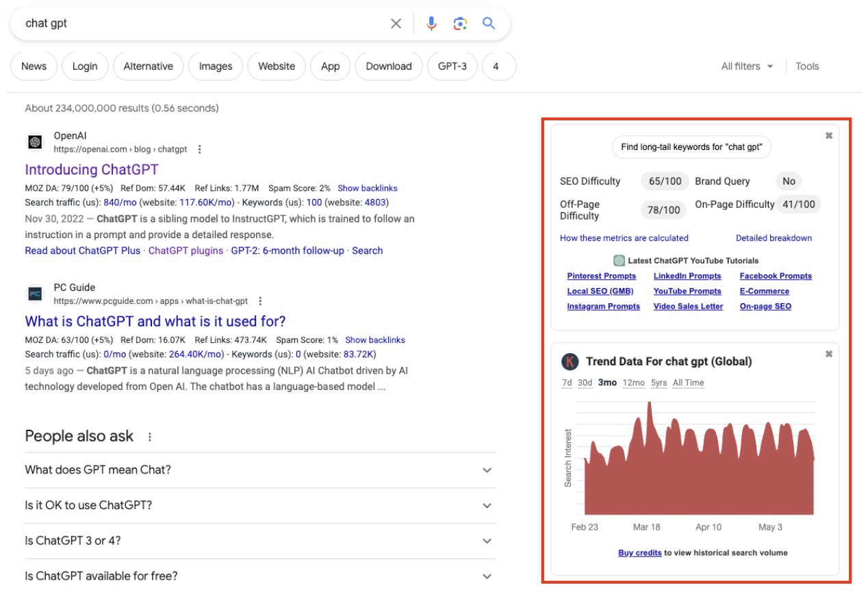868x594 pixels.
Task: Open the Facebook Prompts link
Action: coord(776,276)
